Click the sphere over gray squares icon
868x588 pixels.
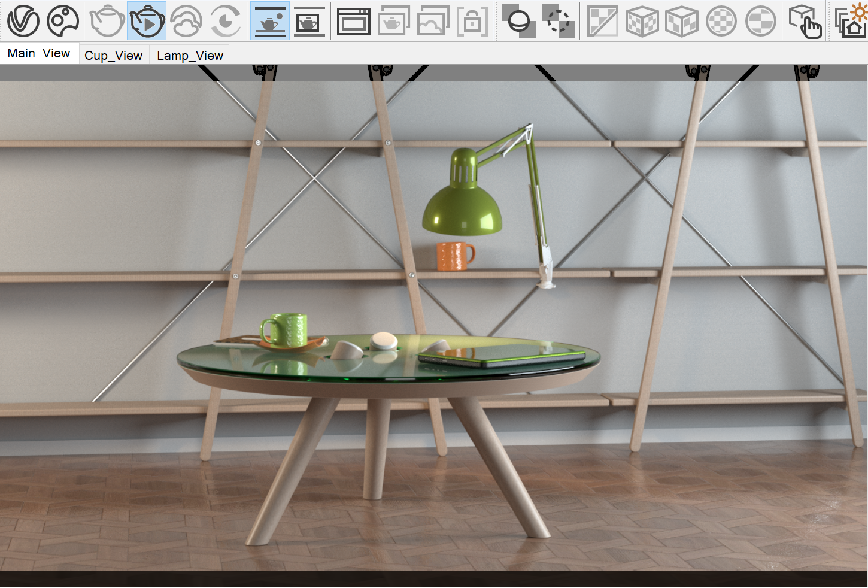click(x=518, y=21)
